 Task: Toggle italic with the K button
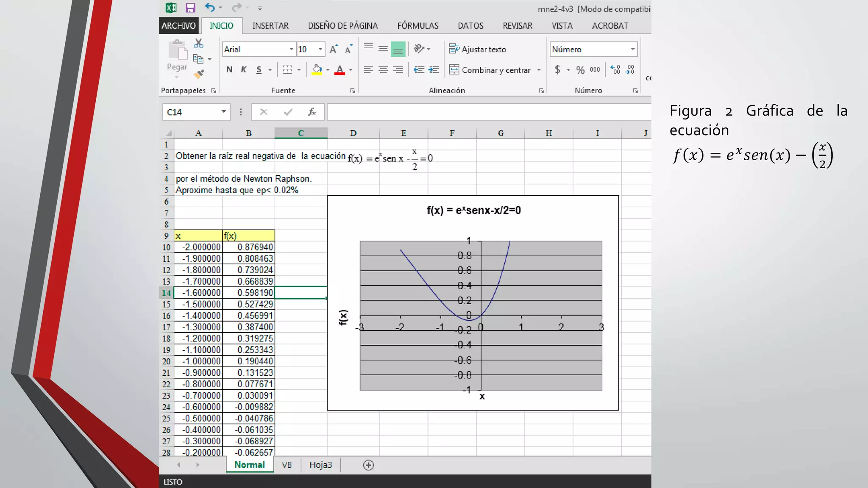(x=244, y=69)
